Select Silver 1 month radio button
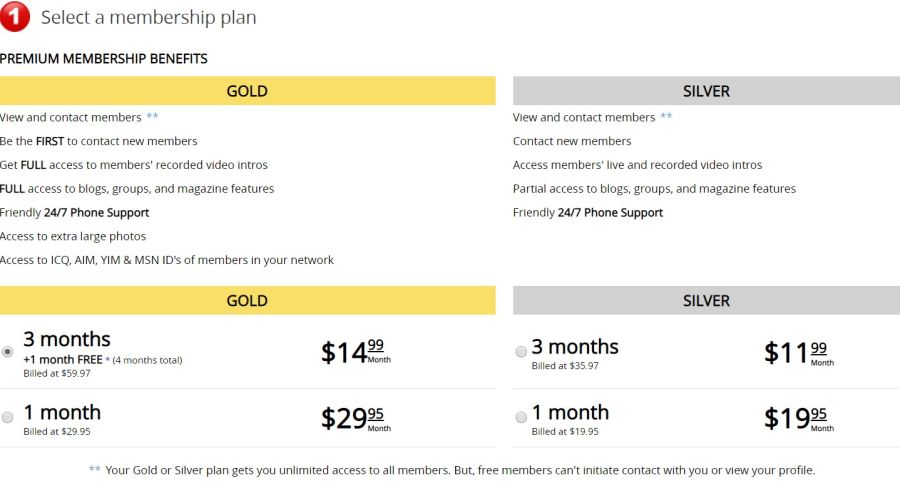The image size is (900, 488). pyautogui.click(x=521, y=417)
